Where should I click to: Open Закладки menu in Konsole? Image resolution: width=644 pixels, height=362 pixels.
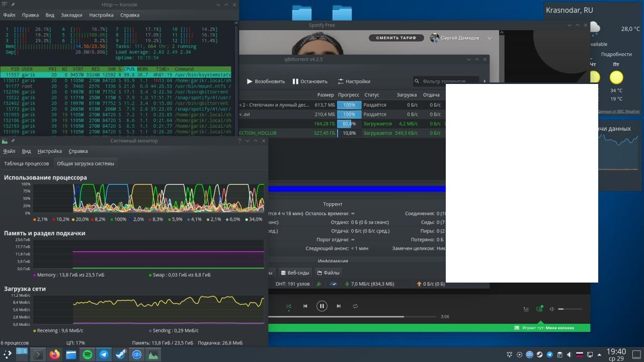tap(71, 15)
